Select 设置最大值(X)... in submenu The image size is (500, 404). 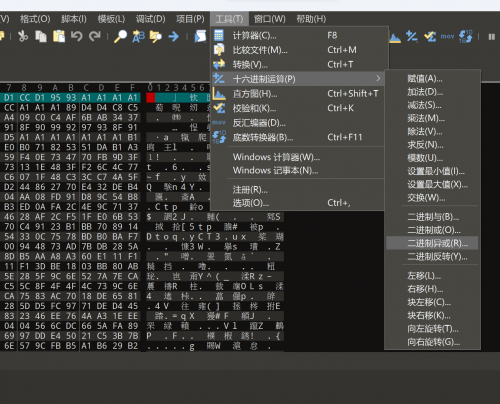(x=432, y=184)
